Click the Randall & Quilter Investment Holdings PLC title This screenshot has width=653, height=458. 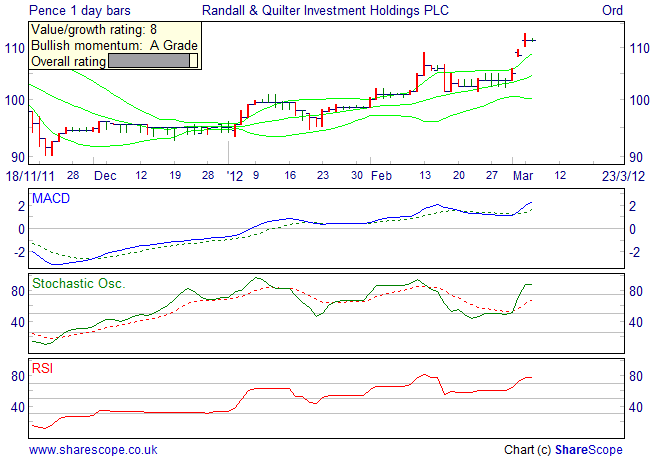pos(325,10)
